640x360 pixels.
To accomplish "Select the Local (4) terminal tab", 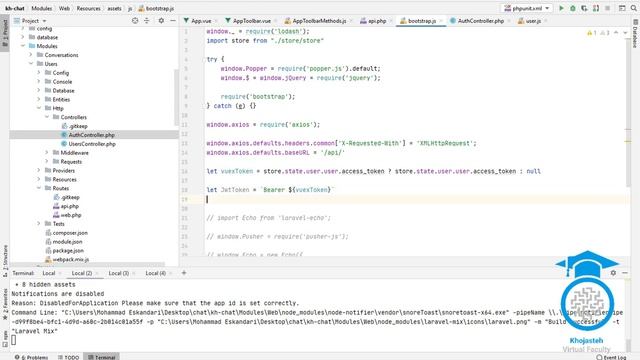I will (x=156, y=273).
